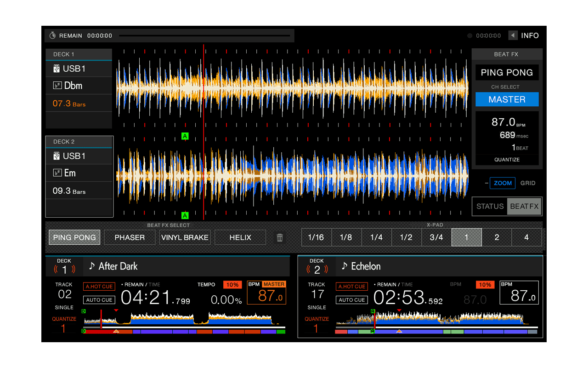
Task: Enable A.HOT CUE on Deck 2
Action: (351, 286)
